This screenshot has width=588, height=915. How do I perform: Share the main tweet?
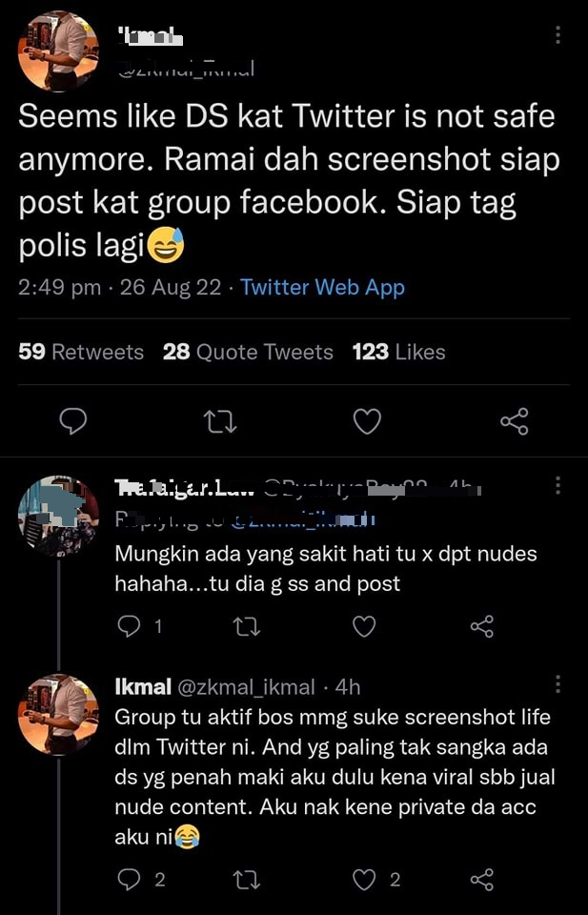(514, 420)
